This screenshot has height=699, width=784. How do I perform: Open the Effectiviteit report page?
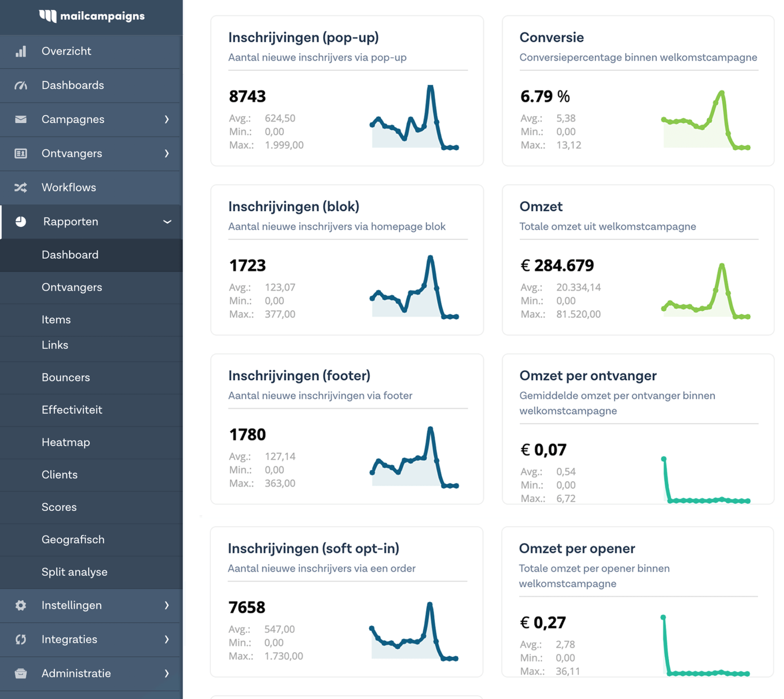[72, 410]
